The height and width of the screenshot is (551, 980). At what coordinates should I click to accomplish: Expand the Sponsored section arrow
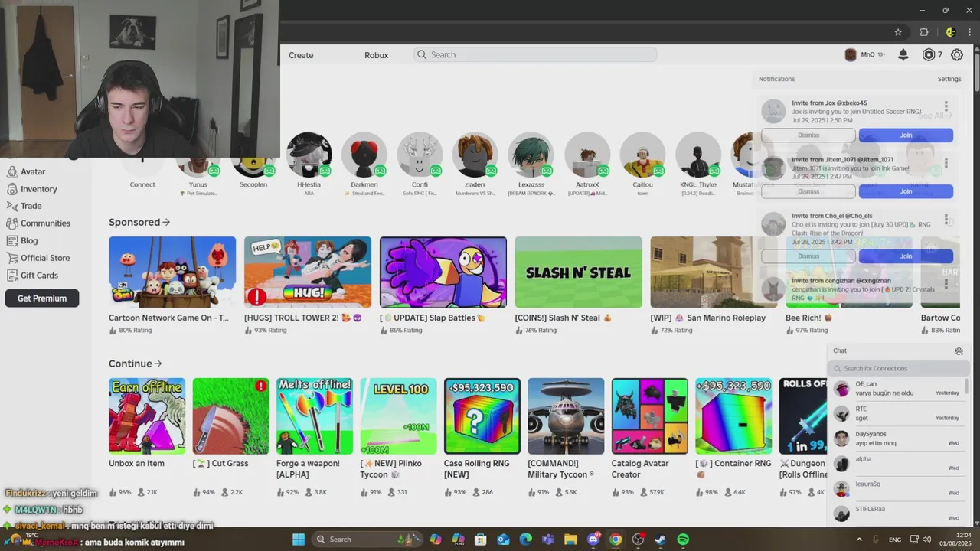166,222
